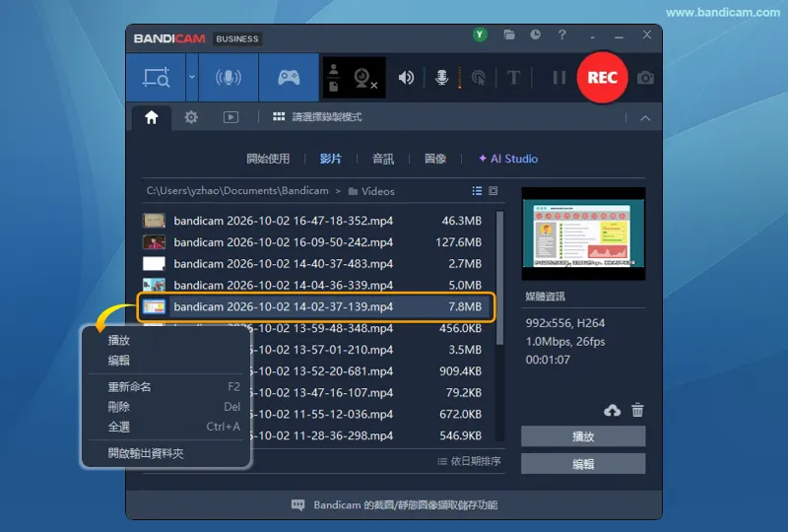Switch to thumbnail view icon
This screenshot has height=532, width=788.
(x=493, y=190)
